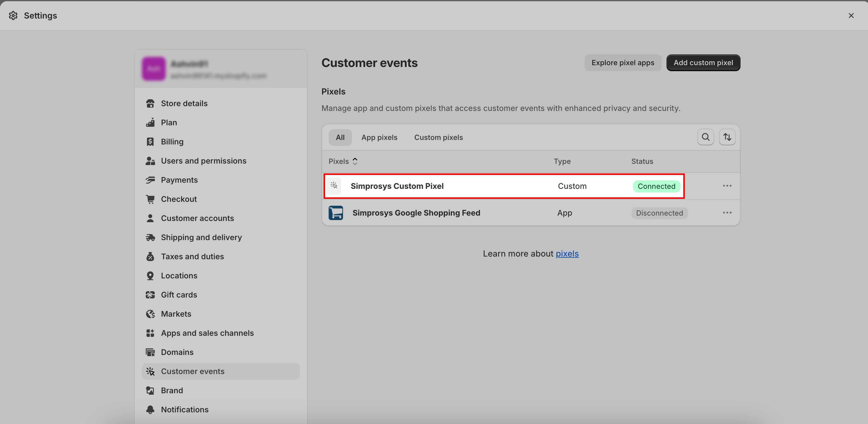Close the Settings window with the X
Viewport: 868px width, 424px height.
[x=851, y=16]
